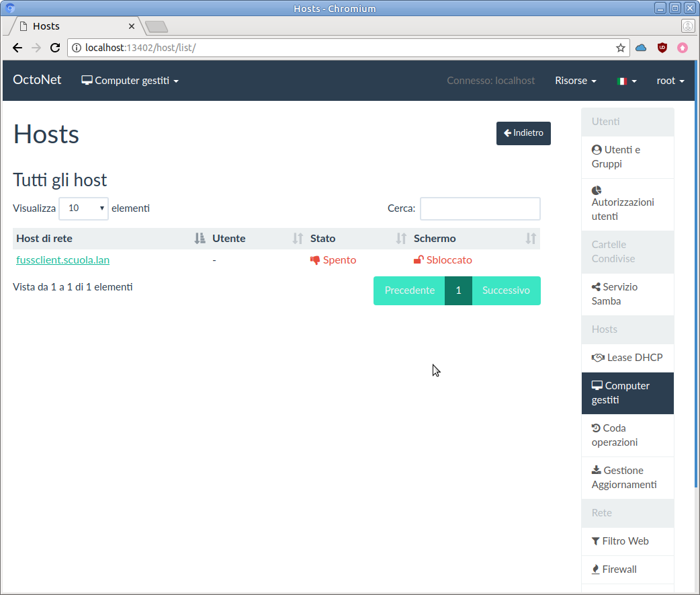Open Servizio Samba sidebar item
The image size is (700, 595).
point(627,294)
